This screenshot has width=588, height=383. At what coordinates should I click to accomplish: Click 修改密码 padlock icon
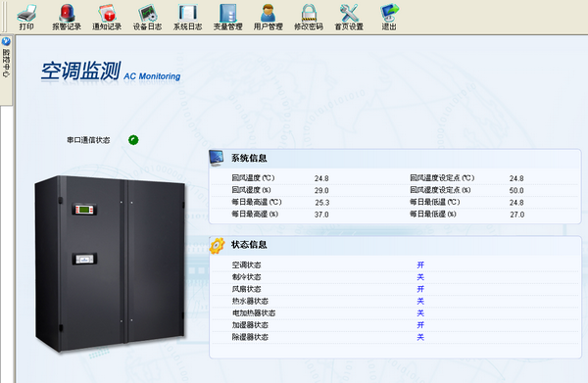[x=309, y=13]
